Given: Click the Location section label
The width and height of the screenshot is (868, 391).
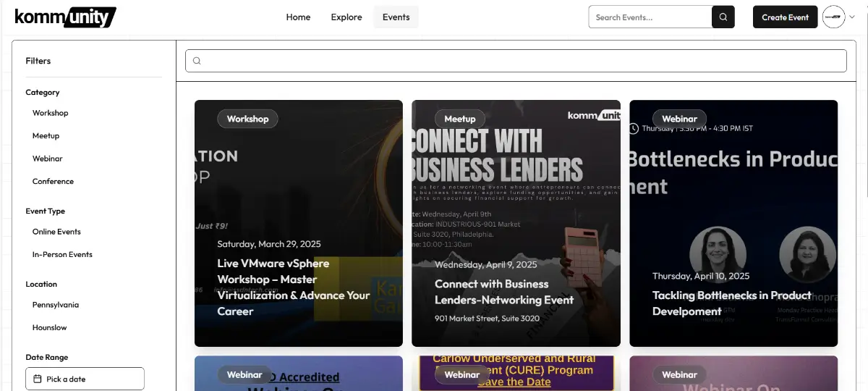Looking at the screenshot, I should (41, 284).
